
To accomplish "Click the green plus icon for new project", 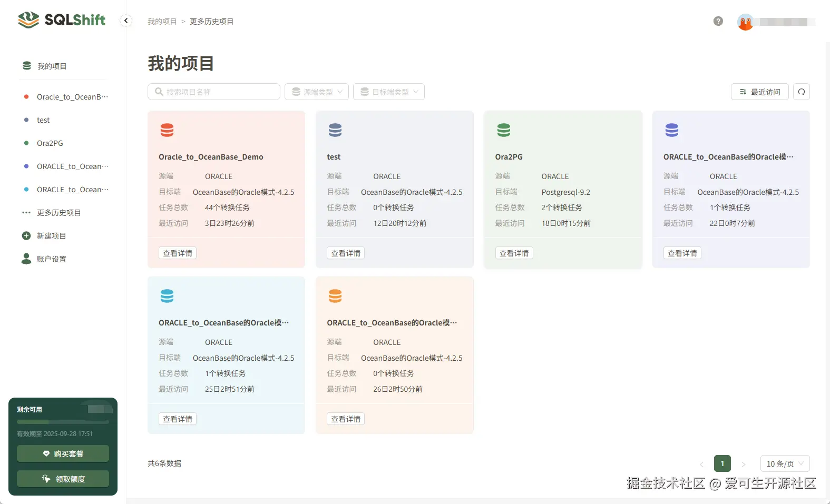I will [26, 235].
